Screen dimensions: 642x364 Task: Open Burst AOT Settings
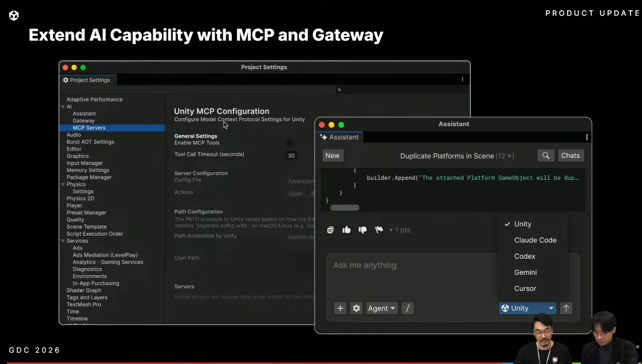pyautogui.click(x=90, y=142)
